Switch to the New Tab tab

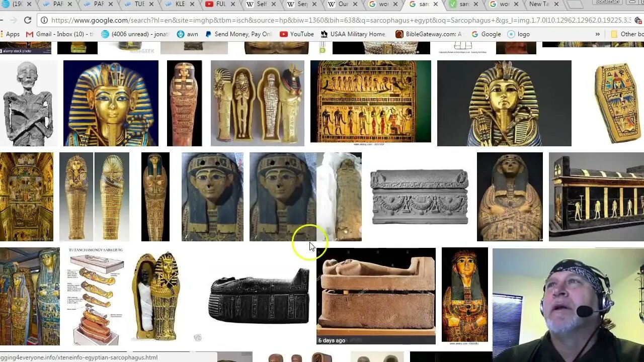pyautogui.click(x=543, y=5)
